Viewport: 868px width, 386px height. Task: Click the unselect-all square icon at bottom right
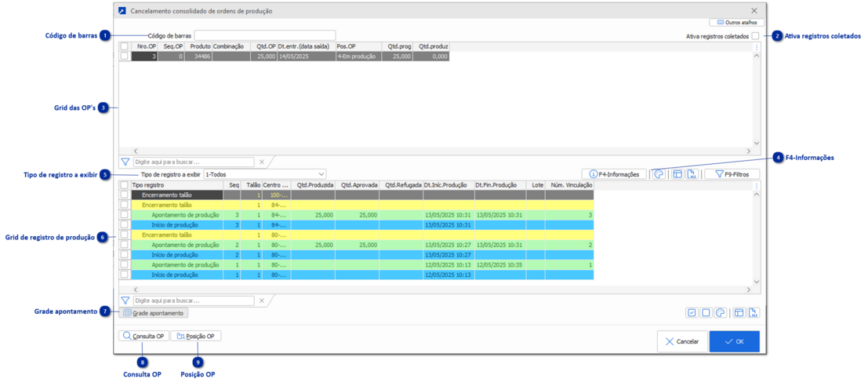click(x=706, y=312)
